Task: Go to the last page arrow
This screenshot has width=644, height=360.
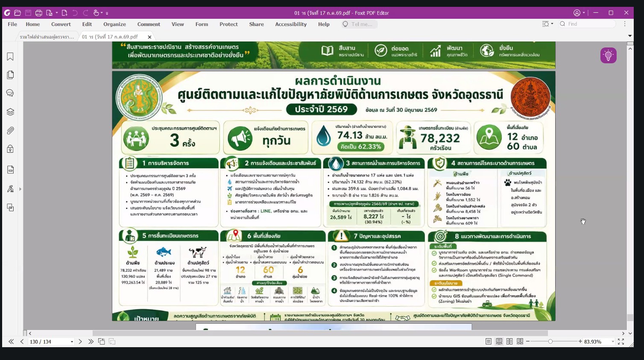Action: click(91, 342)
